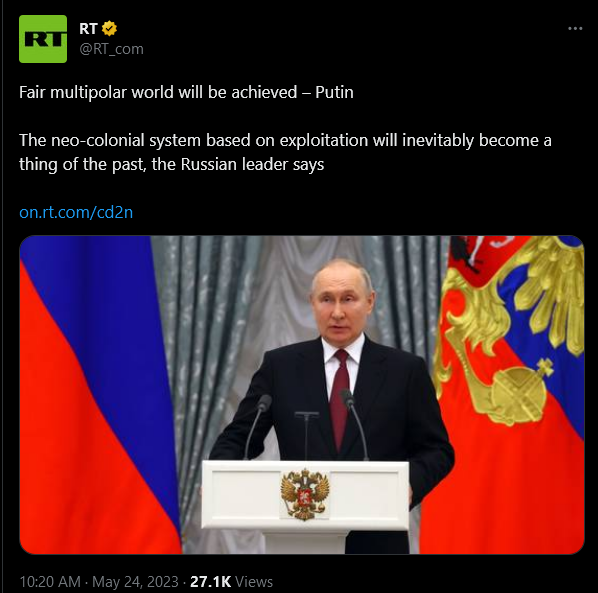Click the May 24, 2023 date

click(x=135, y=582)
